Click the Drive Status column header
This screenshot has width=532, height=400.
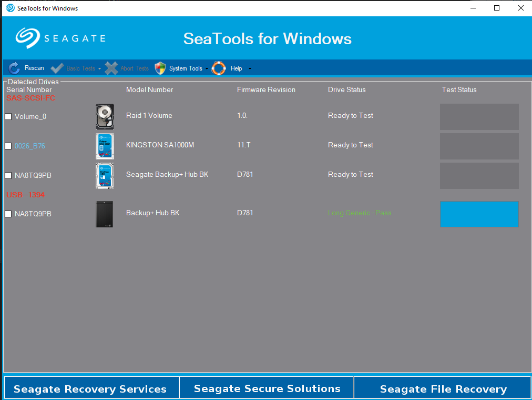coord(347,89)
